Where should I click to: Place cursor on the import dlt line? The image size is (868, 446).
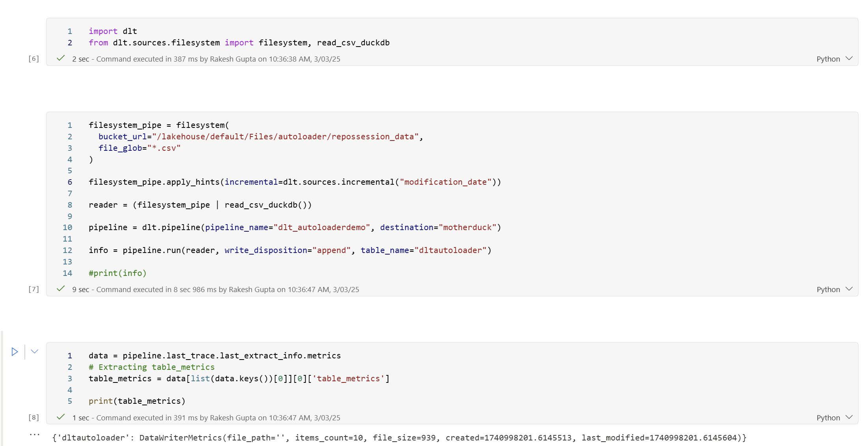point(113,31)
